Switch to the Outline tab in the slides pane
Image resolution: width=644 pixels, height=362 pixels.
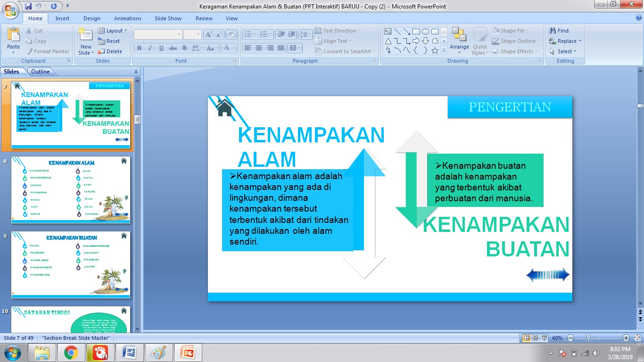point(40,71)
